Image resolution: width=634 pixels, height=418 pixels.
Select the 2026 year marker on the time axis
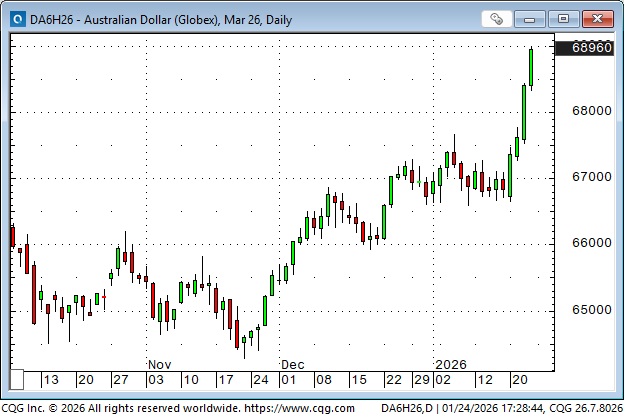point(450,365)
